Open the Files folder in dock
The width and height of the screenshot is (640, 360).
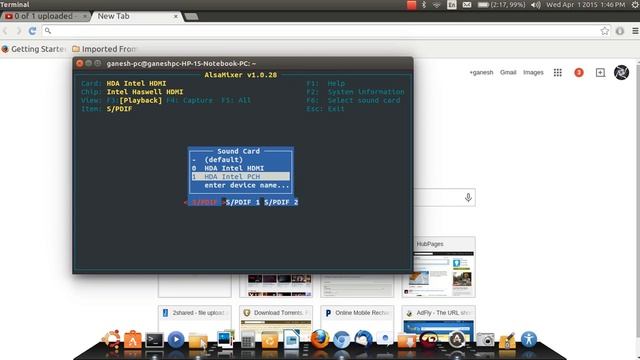[198, 340]
